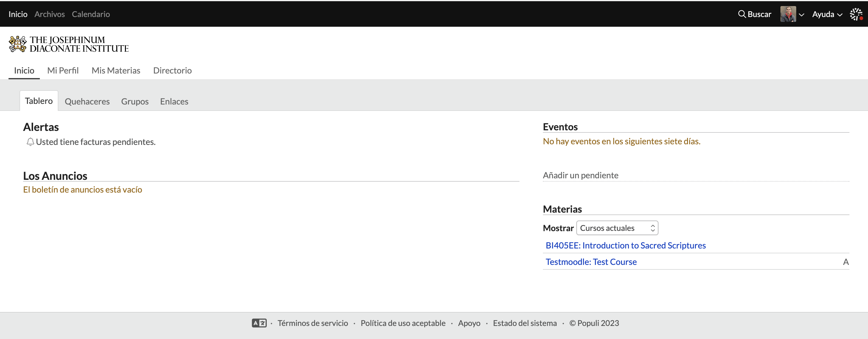Switch to the Grupos tab

pos(135,101)
